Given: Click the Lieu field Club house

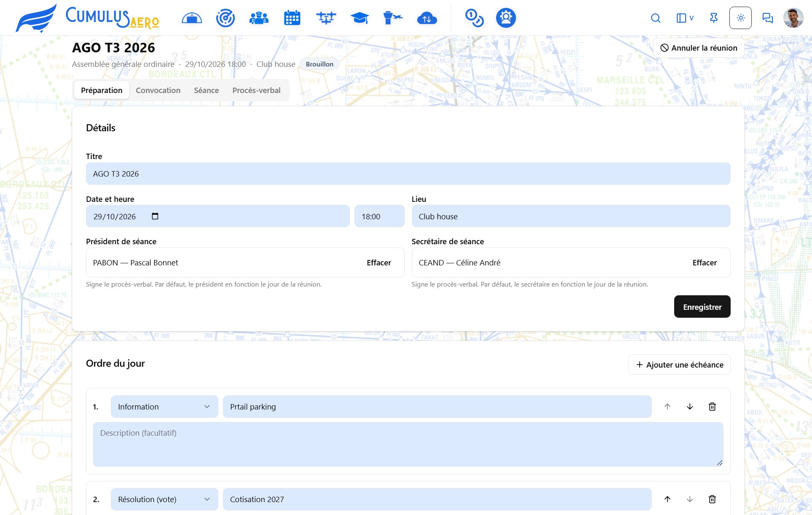Looking at the screenshot, I should 571,216.
